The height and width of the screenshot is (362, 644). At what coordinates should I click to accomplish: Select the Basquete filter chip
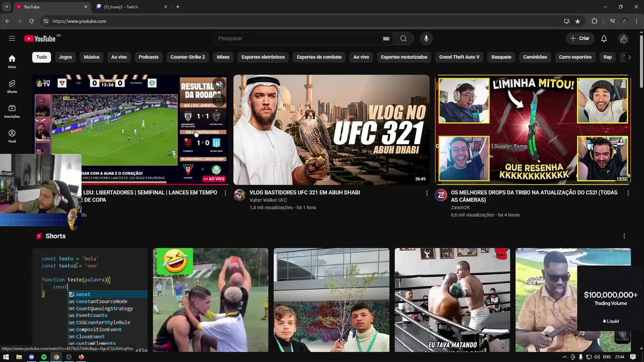pyautogui.click(x=501, y=57)
